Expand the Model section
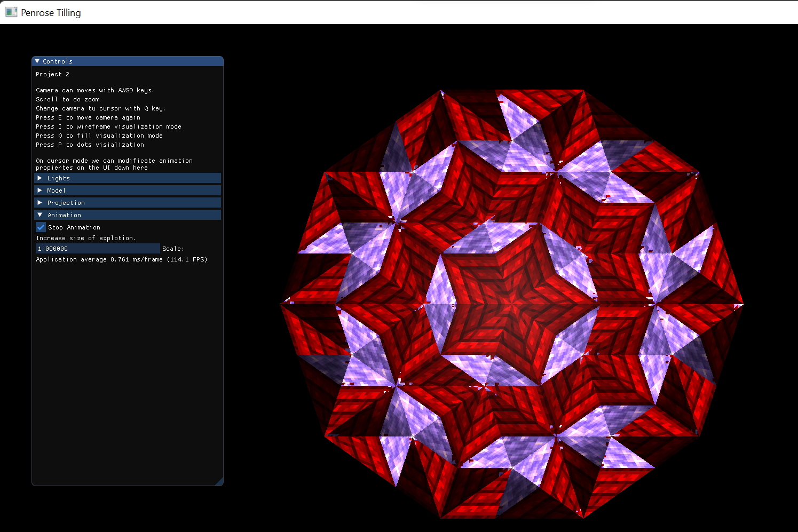 click(128, 190)
